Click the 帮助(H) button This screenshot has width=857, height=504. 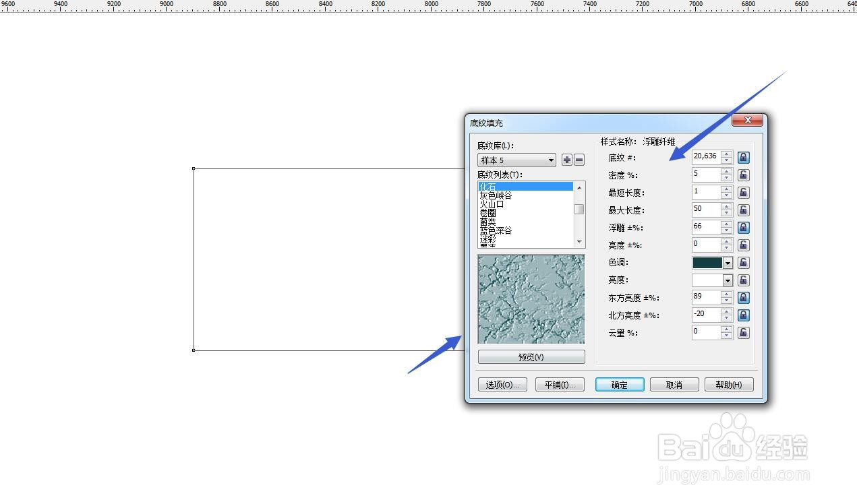729,385
